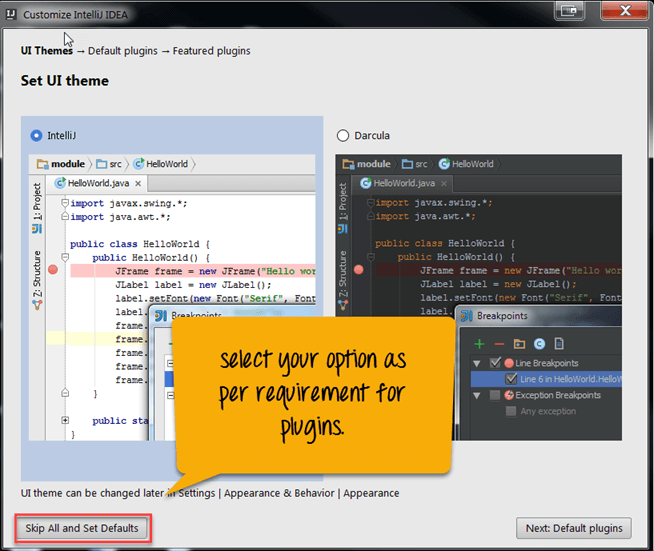Select the IntelliJ theme radio button
The width and height of the screenshot is (654, 551).
[x=37, y=135]
